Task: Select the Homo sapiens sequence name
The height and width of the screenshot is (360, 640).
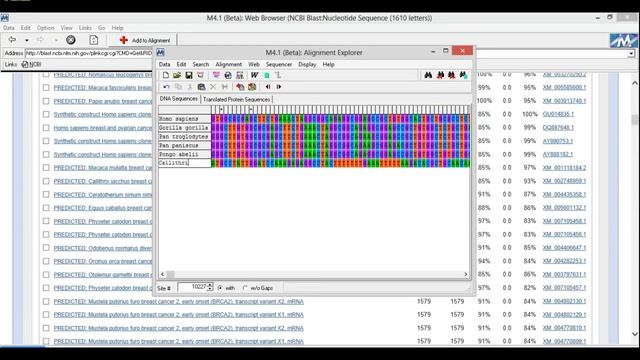Action: tap(184, 119)
